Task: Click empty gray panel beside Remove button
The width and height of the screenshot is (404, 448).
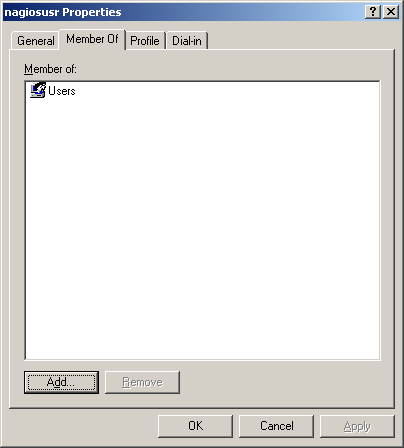Action: [287, 382]
